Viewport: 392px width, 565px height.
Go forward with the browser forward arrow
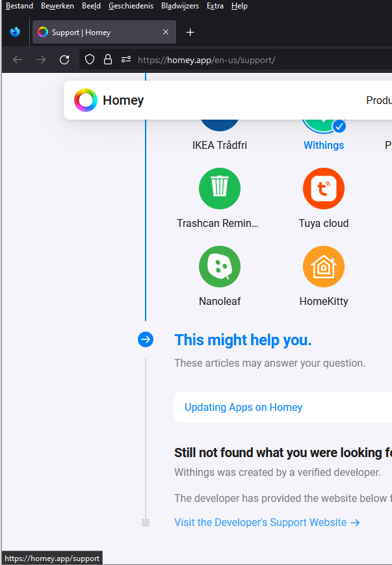point(41,60)
